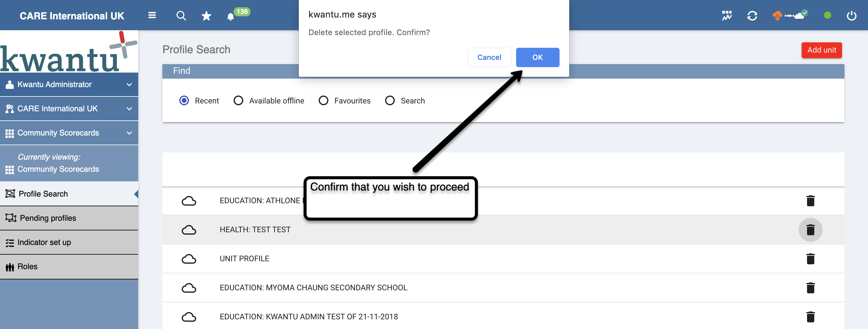Choose the Favourites radio button
Viewport: 868px width, 329px height.
tap(324, 101)
